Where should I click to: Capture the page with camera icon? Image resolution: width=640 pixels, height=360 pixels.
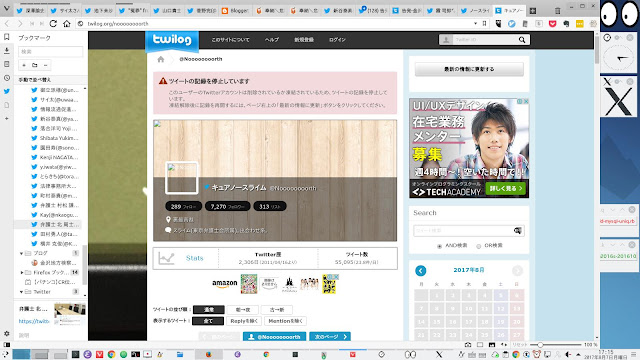point(468,345)
